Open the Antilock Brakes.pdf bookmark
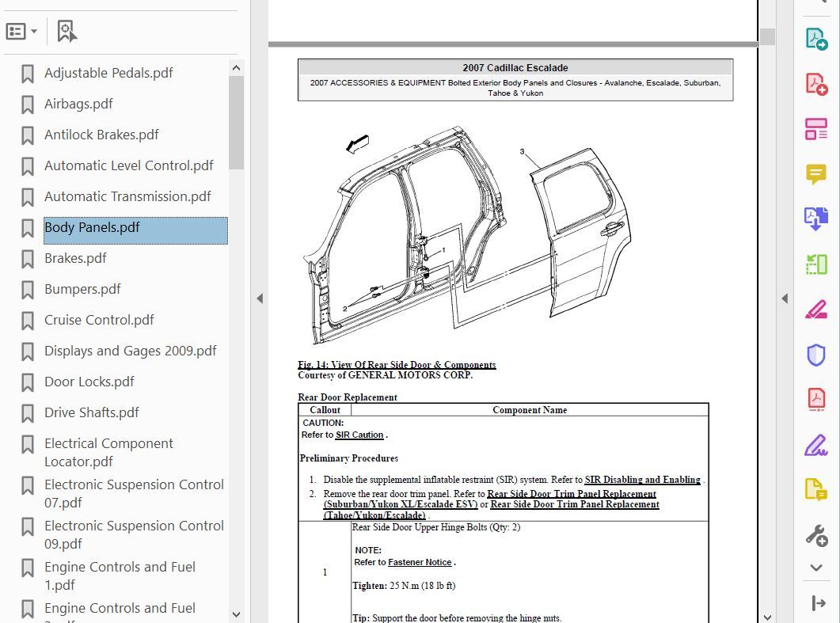Image resolution: width=840 pixels, height=623 pixels. point(102,135)
